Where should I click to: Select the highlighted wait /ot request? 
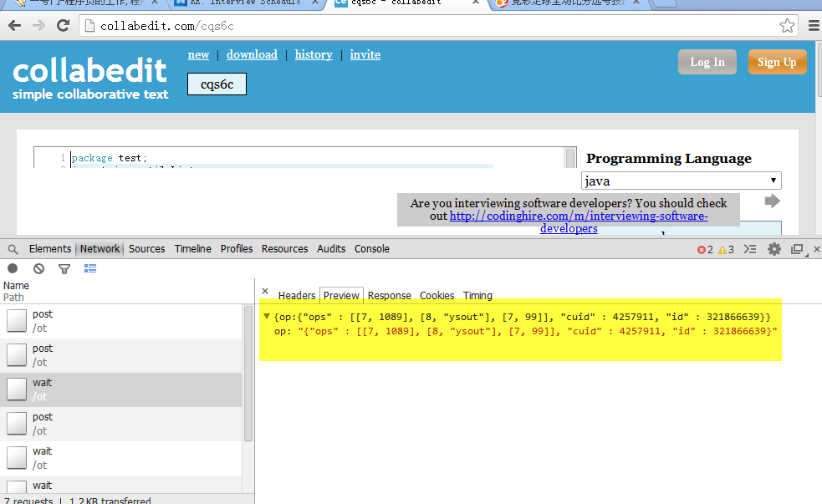pyautogui.click(x=121, y=389)
